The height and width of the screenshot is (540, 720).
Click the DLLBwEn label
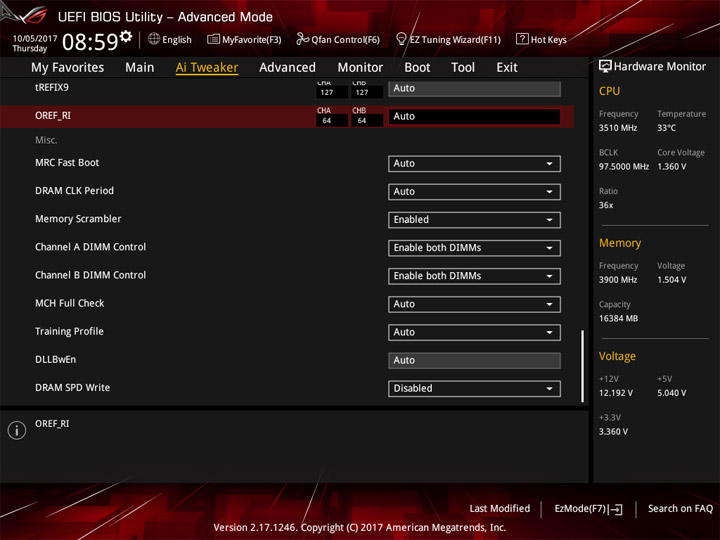(56, 360)
